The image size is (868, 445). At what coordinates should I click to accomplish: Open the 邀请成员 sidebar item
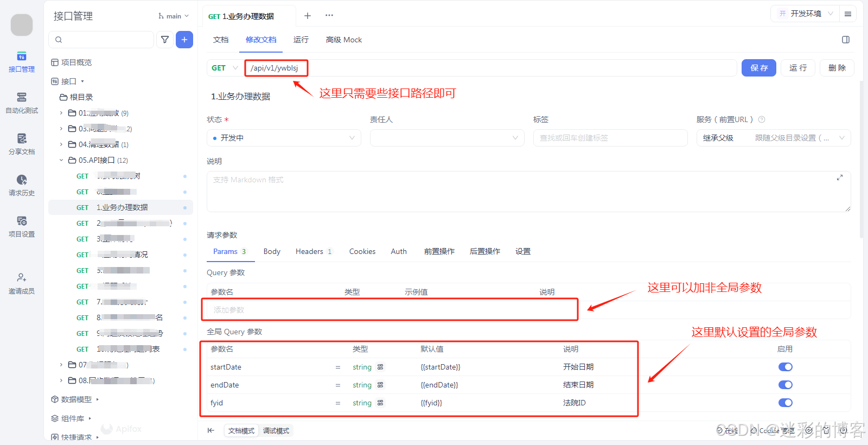22,284
